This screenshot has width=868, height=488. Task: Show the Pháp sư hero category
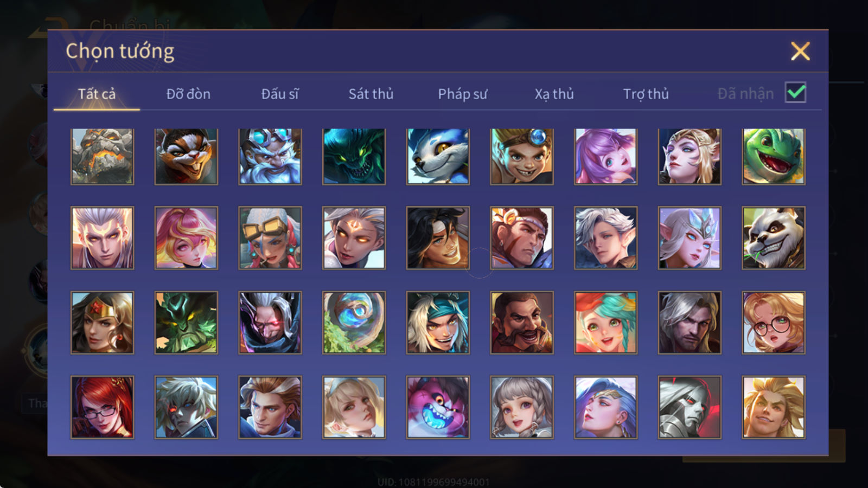(463, 94)
